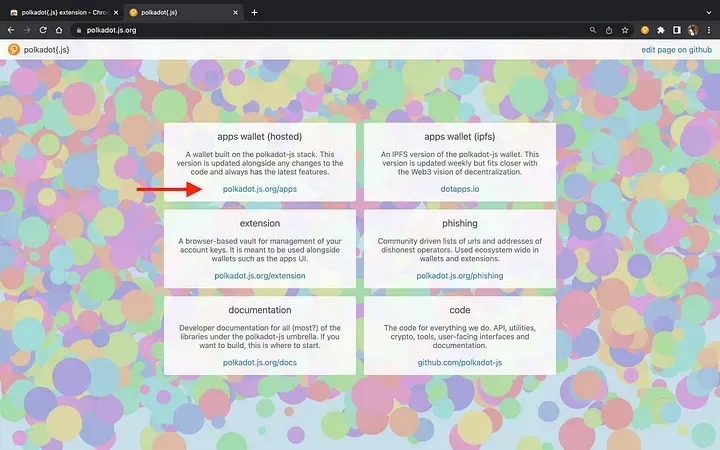The height and width of the screenshot is (450, 720).
Task: Open the polkadot.js.org/phishing link
Action: click(460, 276)
